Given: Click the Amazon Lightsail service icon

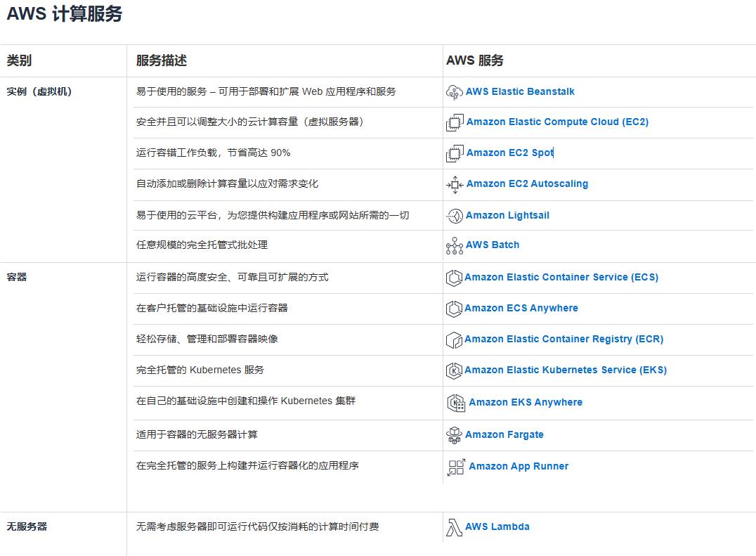Looking at the screenshot, I should pyautogui.click(x=454, y=215).
